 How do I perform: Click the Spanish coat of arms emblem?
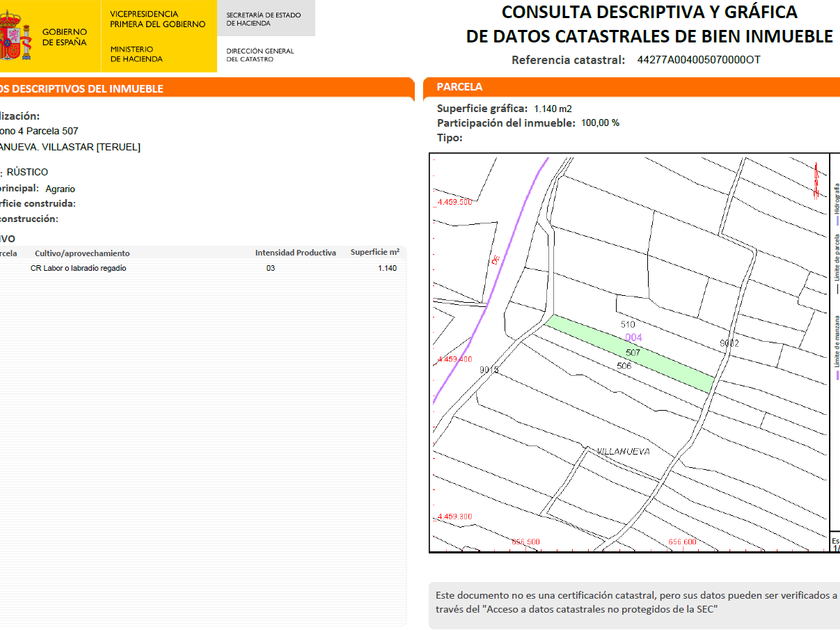14,36
